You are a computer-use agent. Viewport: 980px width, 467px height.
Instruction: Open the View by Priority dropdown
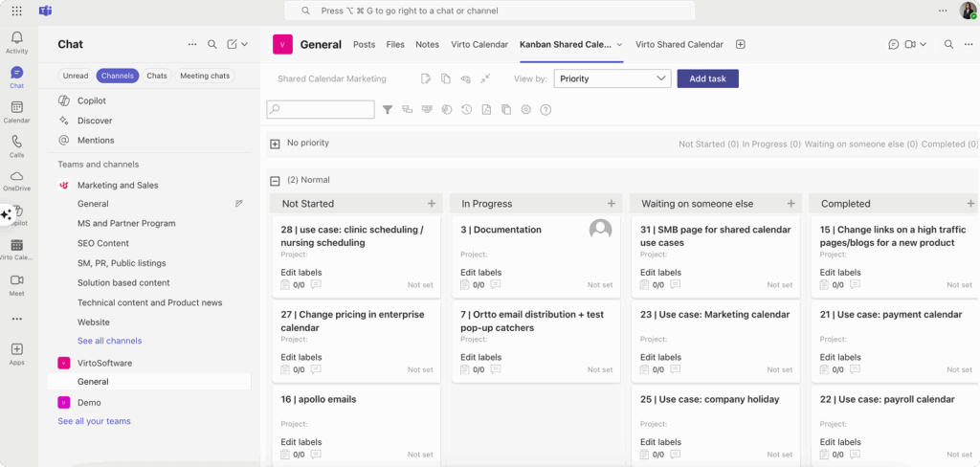pyautogui.click(x=612, y=78)
